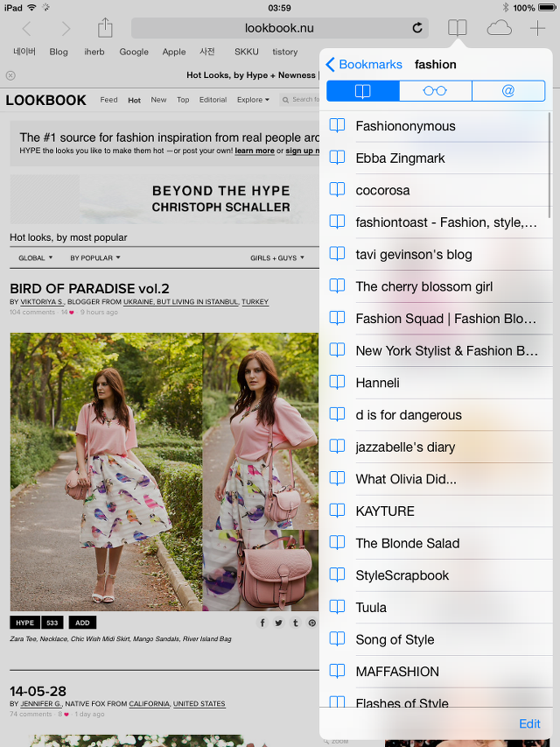The height and width of the screenshot is (747, 560).
Task: Open the StyleScrapbook bookmark
Action: coord(436,575)
